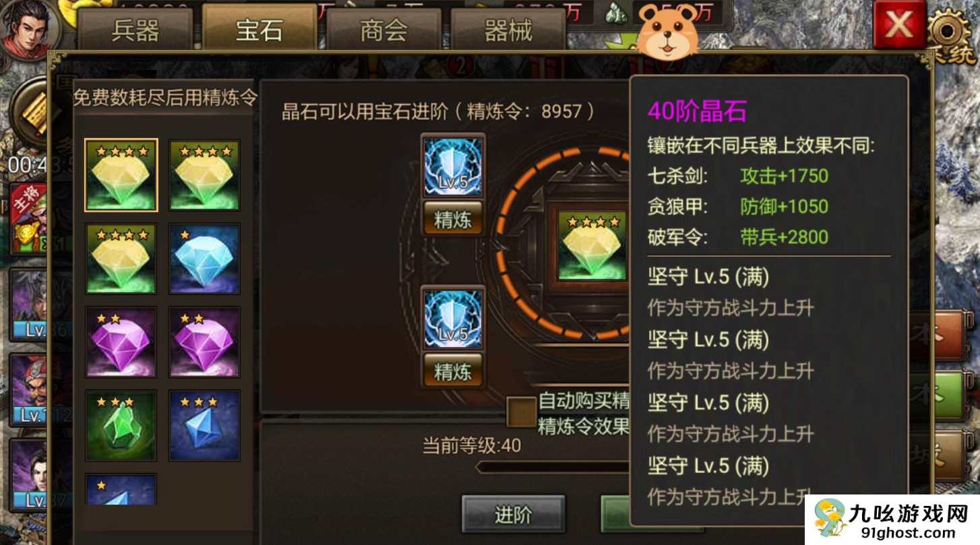Click the current level progress bar
Viewport: 980px width, 545px height.
(x=553, y=467)
